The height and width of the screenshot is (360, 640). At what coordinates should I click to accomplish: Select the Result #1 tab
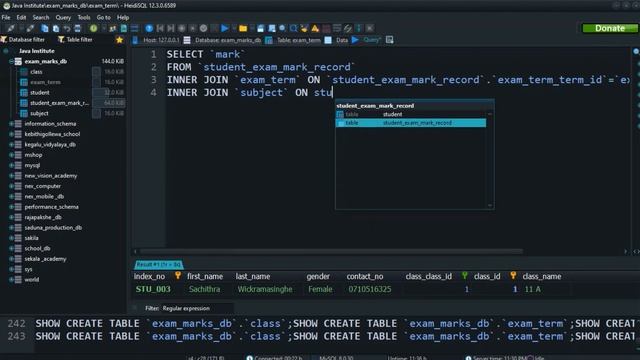coord(158,264)
